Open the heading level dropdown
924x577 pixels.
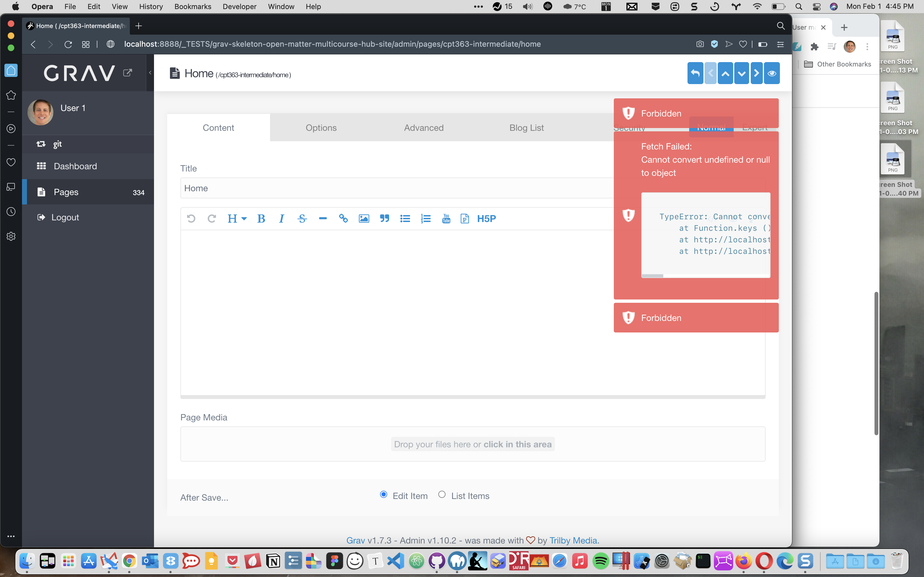(x=237, y=218)
